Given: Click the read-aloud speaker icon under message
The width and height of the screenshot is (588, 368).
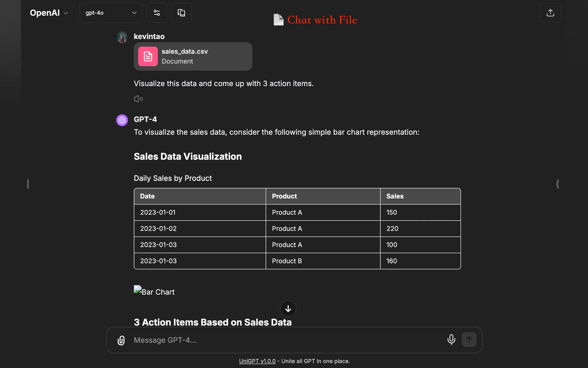Looking at the screenshot, I should (x=138, y=98).
